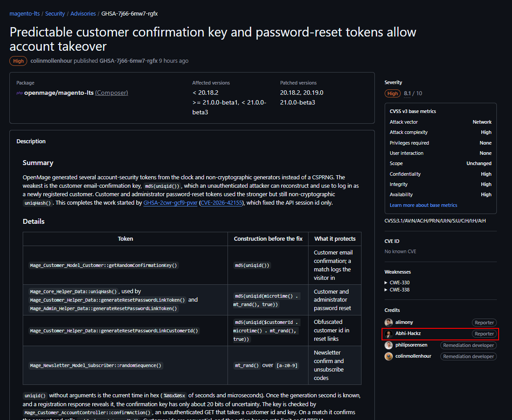The image size is (512, 420).
Task: Click the 'Token' table header
Action: pyautogui.click(x=126, y=239)
